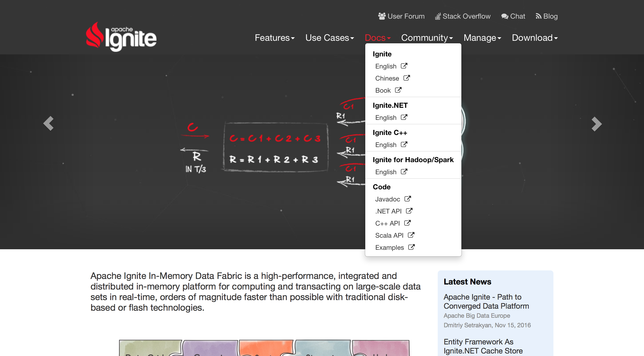
Task: Select Chinese under Ignite docs
Action: pos(387,78)
